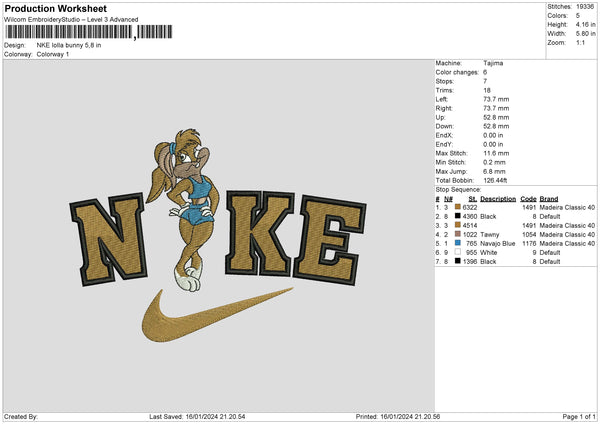Image resolution: width=600 pixels, height=424 pixels.
Task: Click the 'Description' column header
Action: click(x=498, y=199)
